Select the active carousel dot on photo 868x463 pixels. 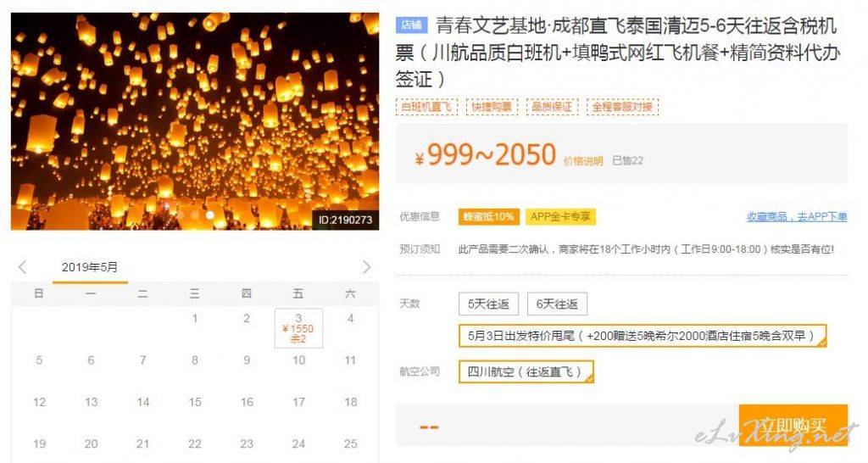pos(210,215)
